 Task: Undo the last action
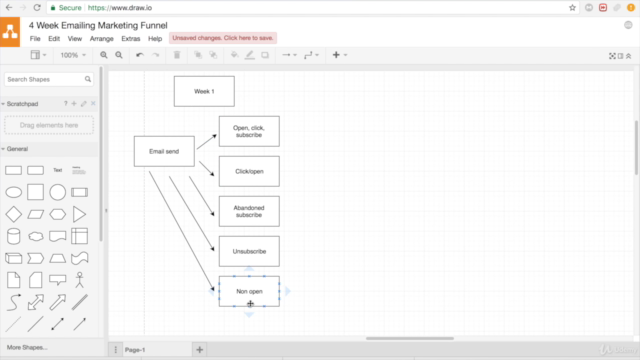tap(140, 55)
